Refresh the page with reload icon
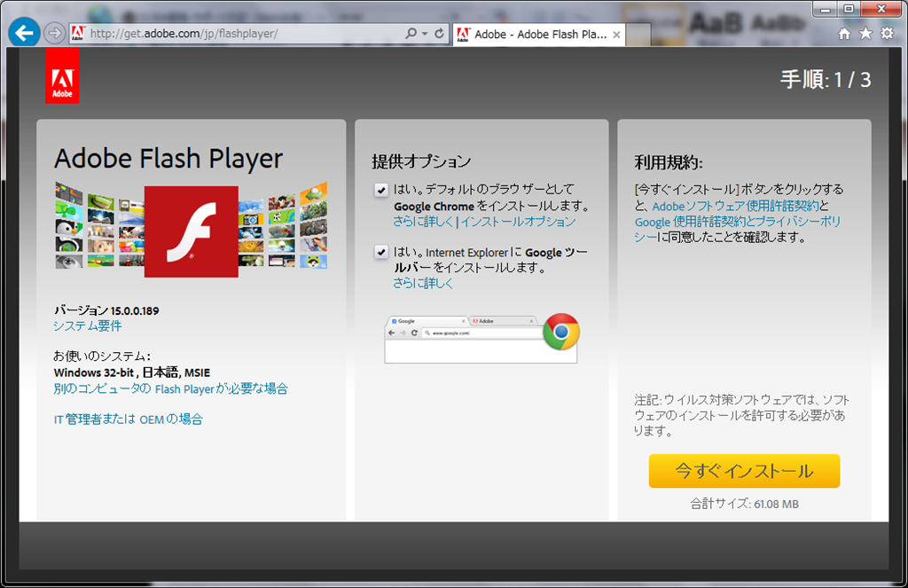The width and height of the screenshot is (908, 588). [x=440, y=34]
